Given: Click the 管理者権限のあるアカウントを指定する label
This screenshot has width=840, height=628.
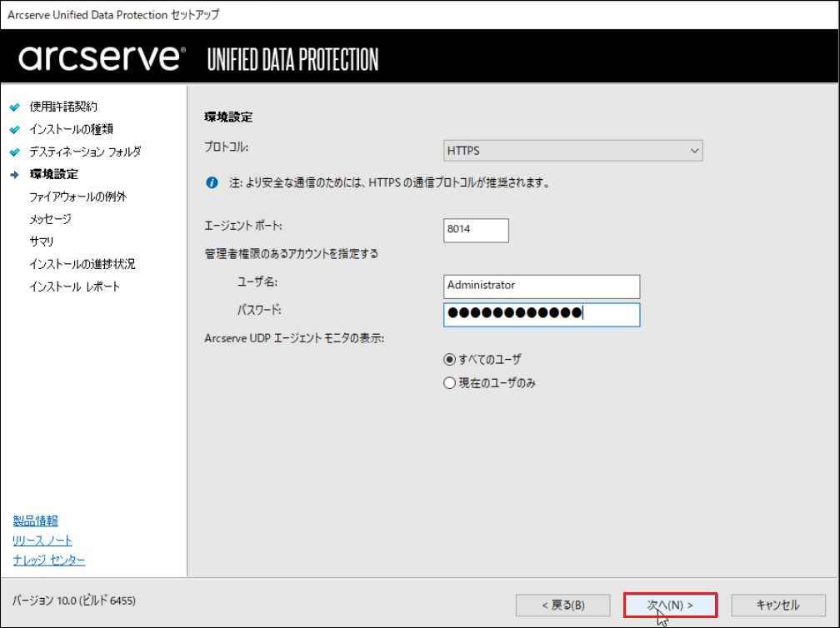Looking at the screenshot, I should [x=292, y=253].
